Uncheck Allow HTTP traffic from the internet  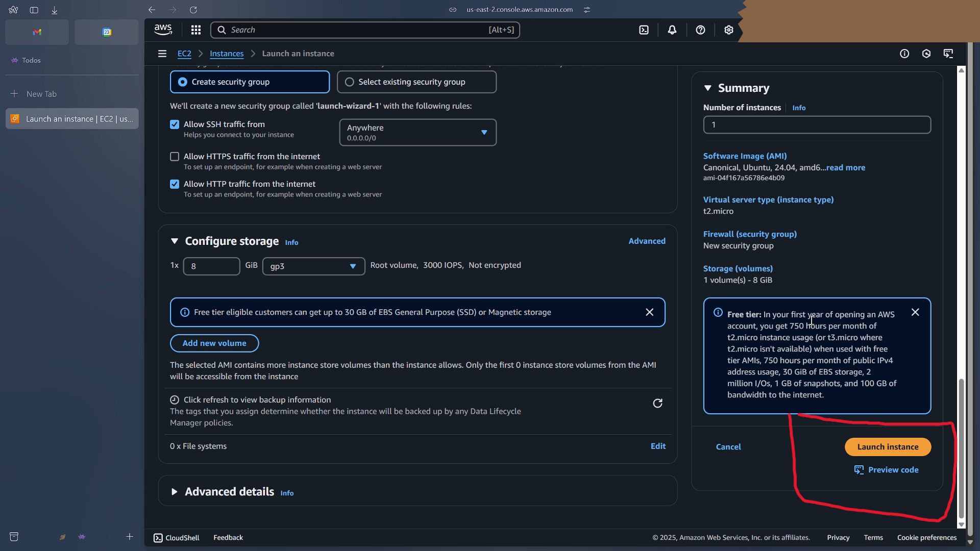click(x=175, y=184)
